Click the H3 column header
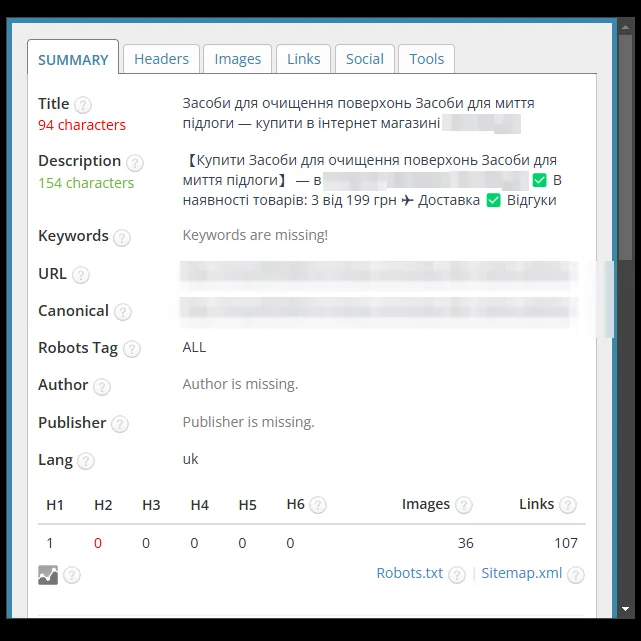641x641 pixels. pyautogui.click(x=151, y=505)
